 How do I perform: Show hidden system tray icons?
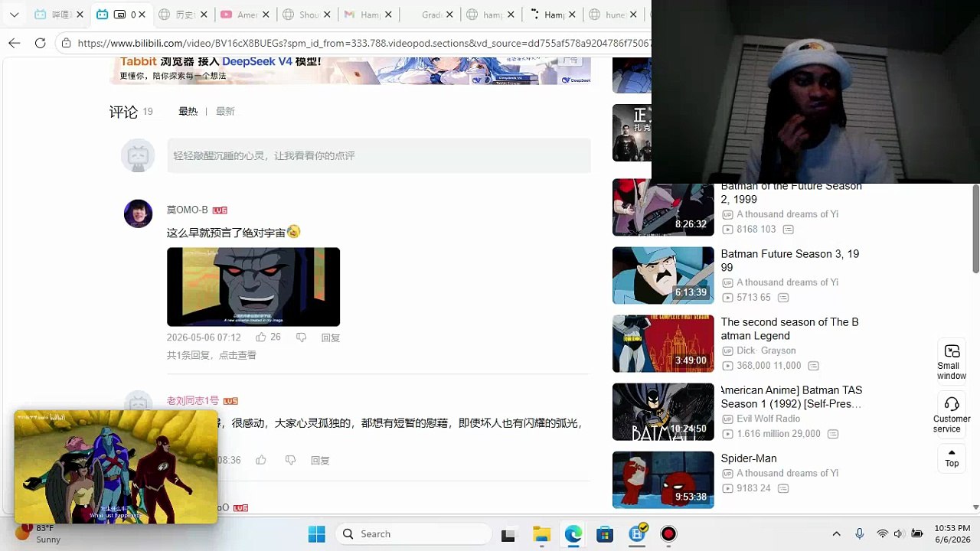(836, 534)
